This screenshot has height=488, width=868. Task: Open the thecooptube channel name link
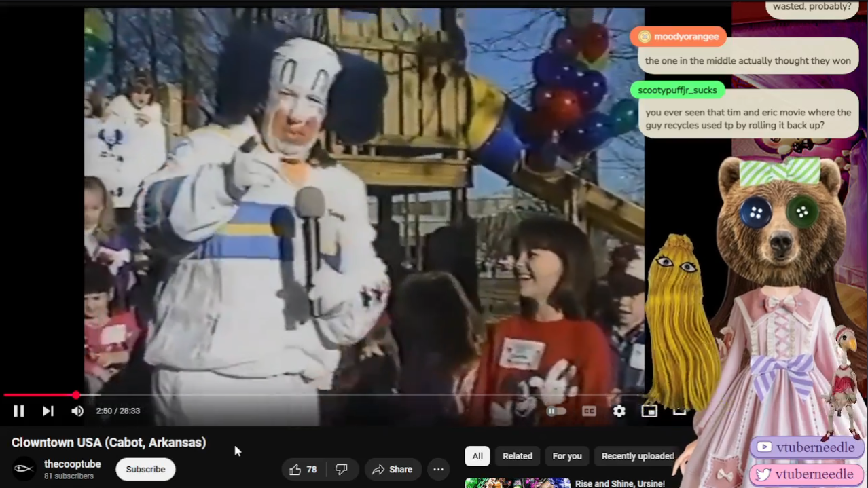[x=73, y=464]
